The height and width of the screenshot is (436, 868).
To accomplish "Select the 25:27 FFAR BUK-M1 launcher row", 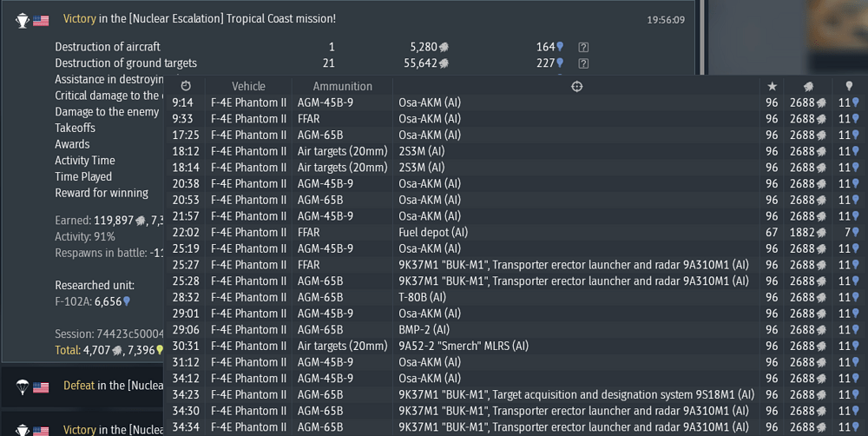I will 516,265.
